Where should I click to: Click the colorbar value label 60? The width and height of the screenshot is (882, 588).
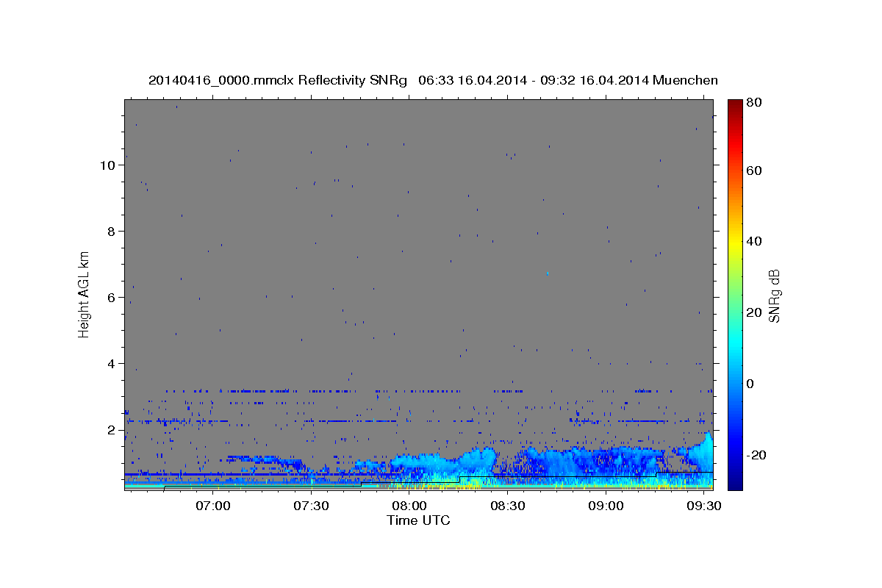point(755,171)
